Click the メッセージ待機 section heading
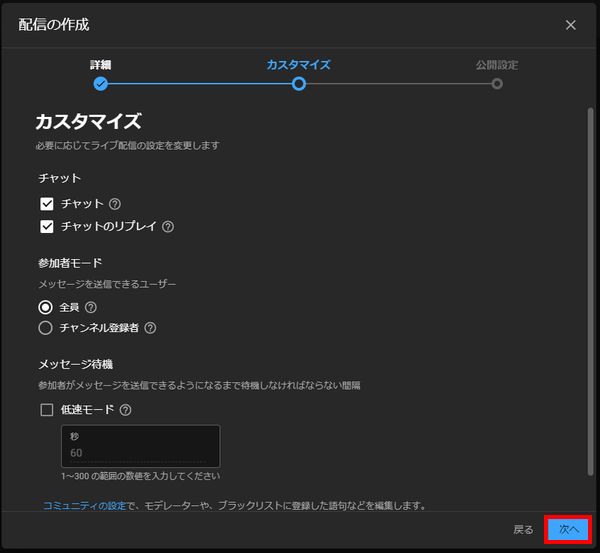600x553 pixels. [x=76, y=364]
